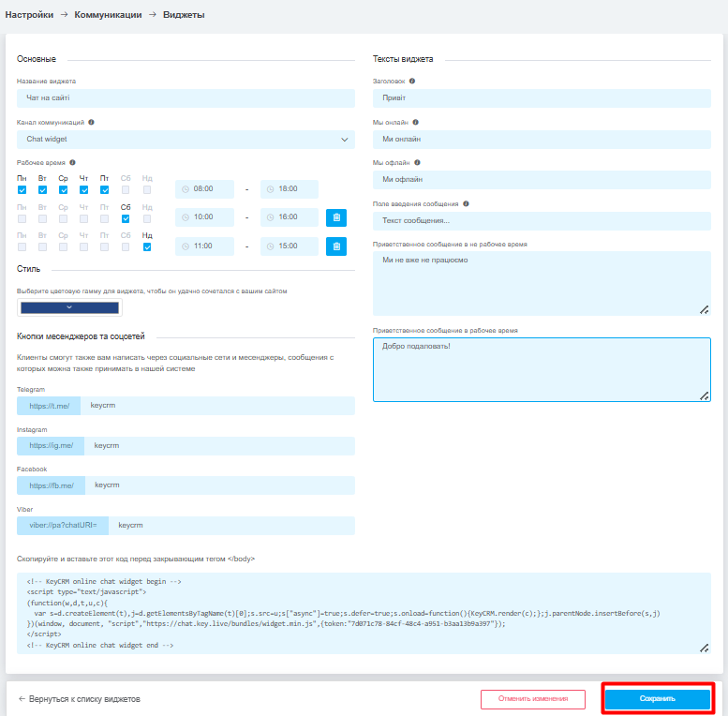Click the Сохранить button

(658, 699)
